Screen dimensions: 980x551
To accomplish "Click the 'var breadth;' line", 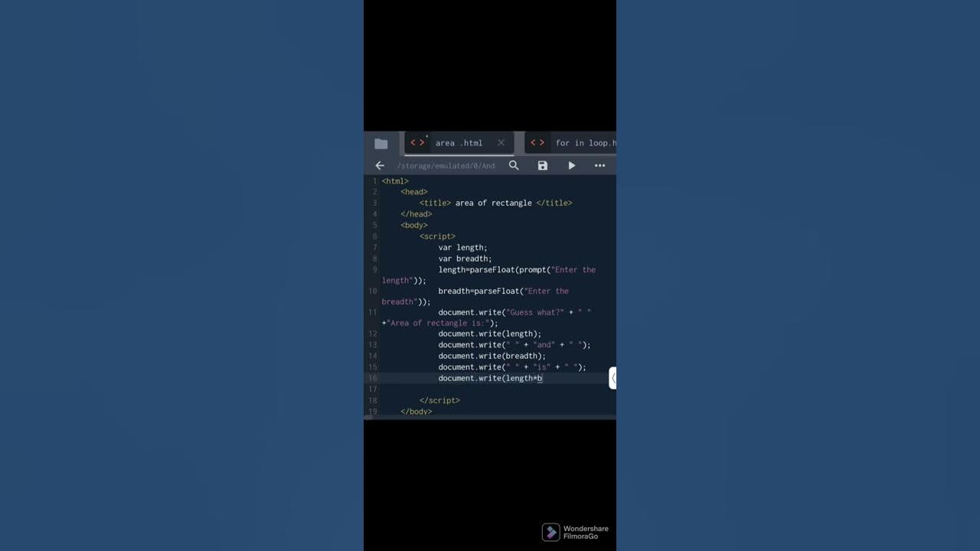I will click(x=465, y=259).
